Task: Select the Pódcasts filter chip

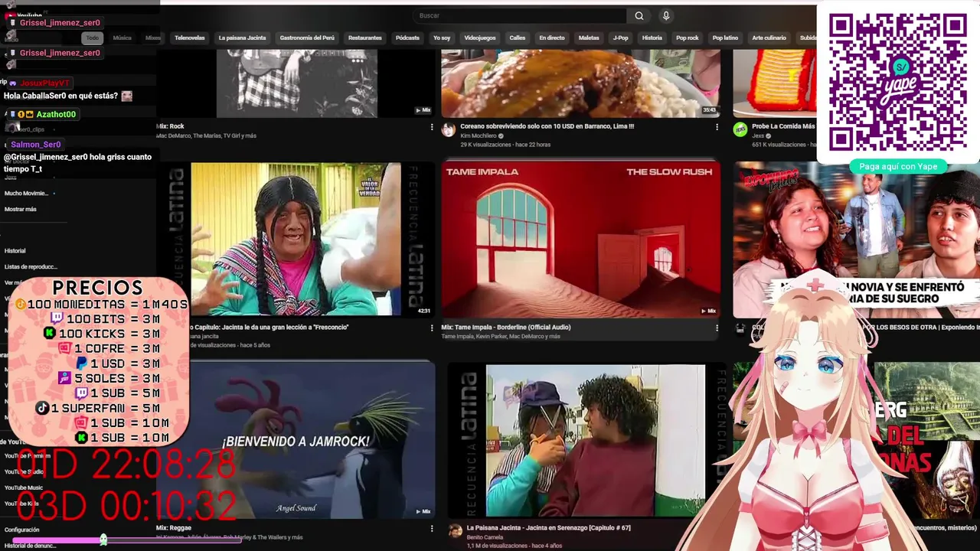Action: pos(407,37)
